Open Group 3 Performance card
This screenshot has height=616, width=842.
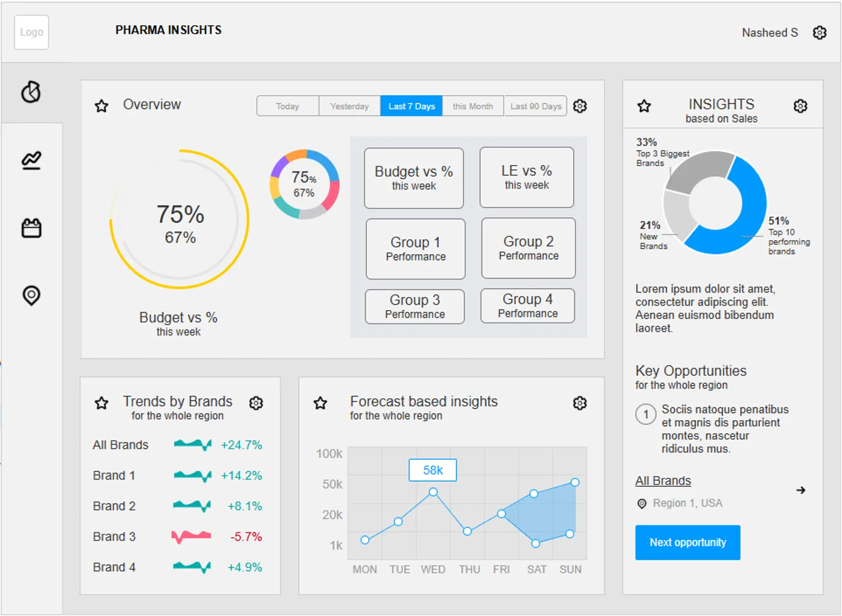[415, 306]
